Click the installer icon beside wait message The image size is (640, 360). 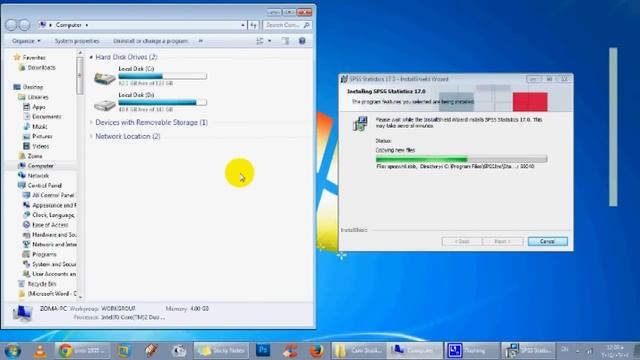pyautogui.click(x=360, y=123)
